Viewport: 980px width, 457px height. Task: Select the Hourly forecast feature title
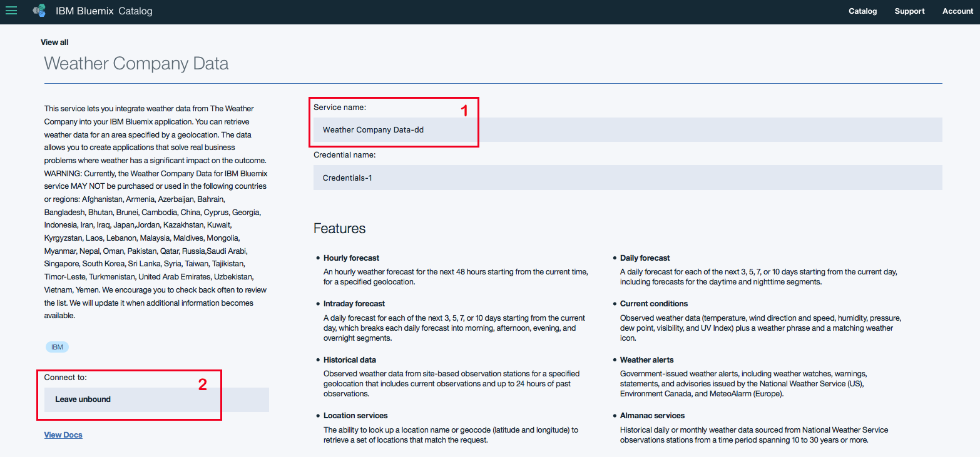(x=351, y=258)
